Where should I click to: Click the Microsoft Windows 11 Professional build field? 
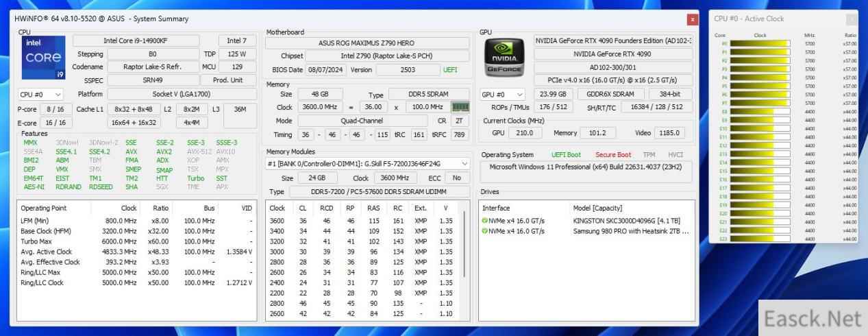(586, 171)
